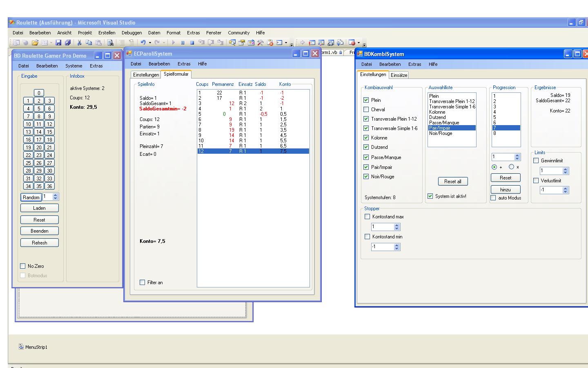
Task: Click the Uncomment Lines toolbar icon
Action: (x=131, y=43)
